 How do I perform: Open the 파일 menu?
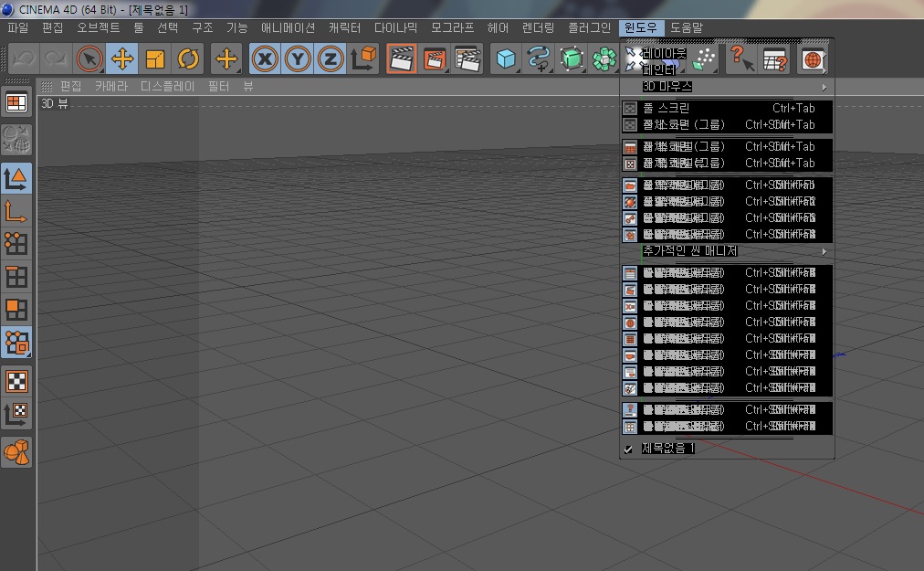17,27
